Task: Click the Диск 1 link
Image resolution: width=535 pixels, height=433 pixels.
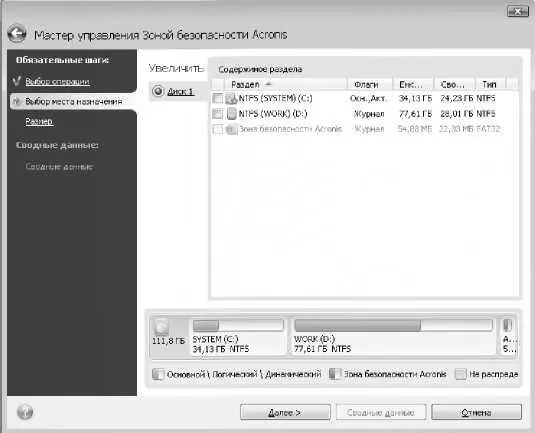Action: (x=180, y=91)
